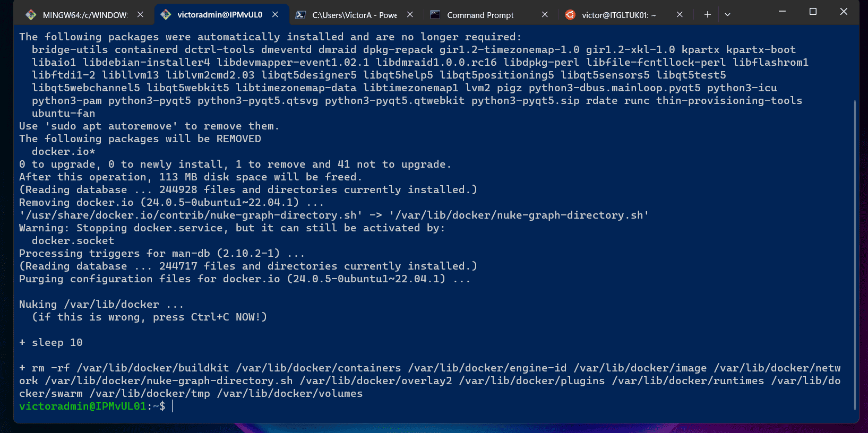
Task: Open the C:\Users\VictorA PowerShell tab
Action: click(355, 15)
